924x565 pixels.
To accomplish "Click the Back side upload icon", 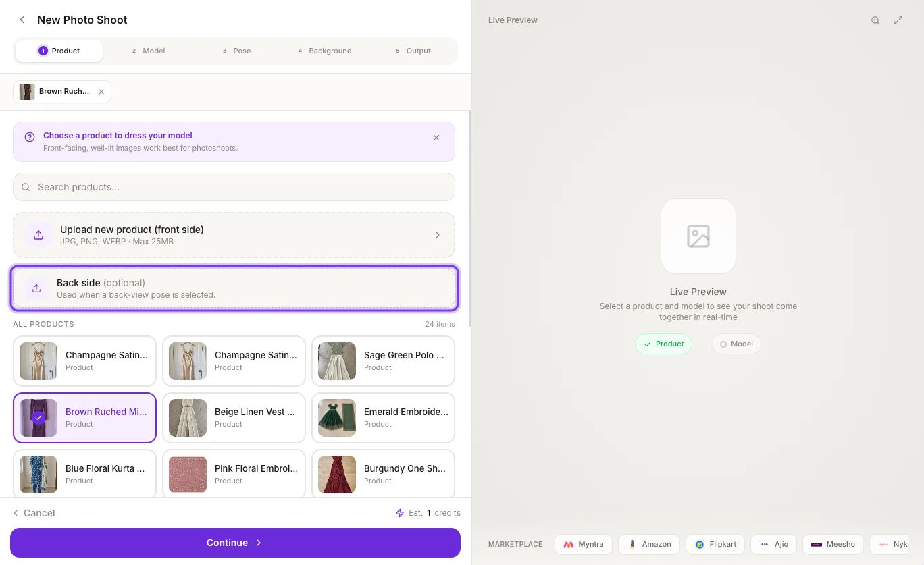I will click(36, 288).
